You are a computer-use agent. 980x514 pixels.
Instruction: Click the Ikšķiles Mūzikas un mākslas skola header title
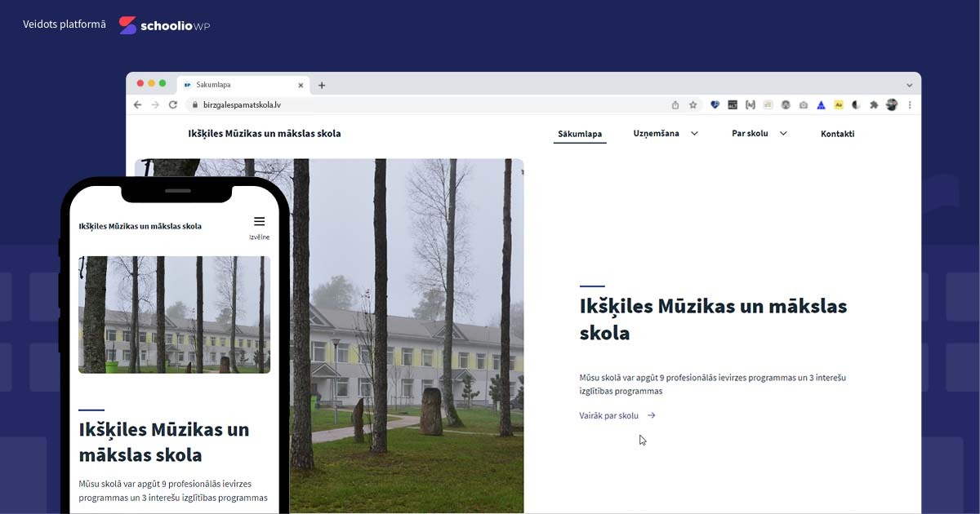click(x=264, y=134)
